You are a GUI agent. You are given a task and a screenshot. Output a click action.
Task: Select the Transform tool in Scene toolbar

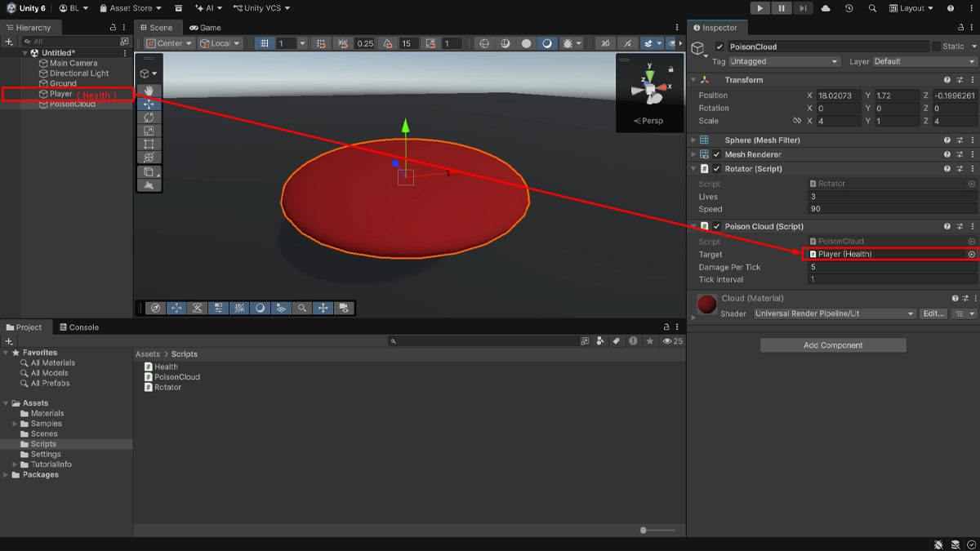[149, 157]
